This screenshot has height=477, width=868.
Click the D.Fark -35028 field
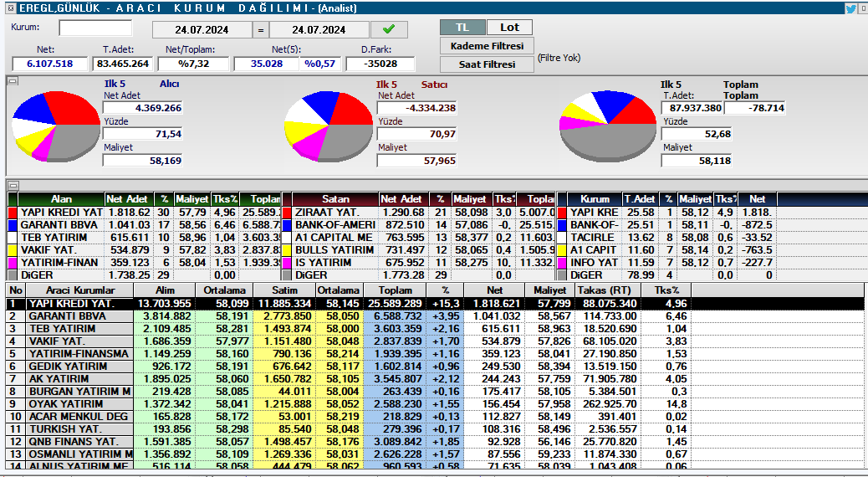coord(380,64)
